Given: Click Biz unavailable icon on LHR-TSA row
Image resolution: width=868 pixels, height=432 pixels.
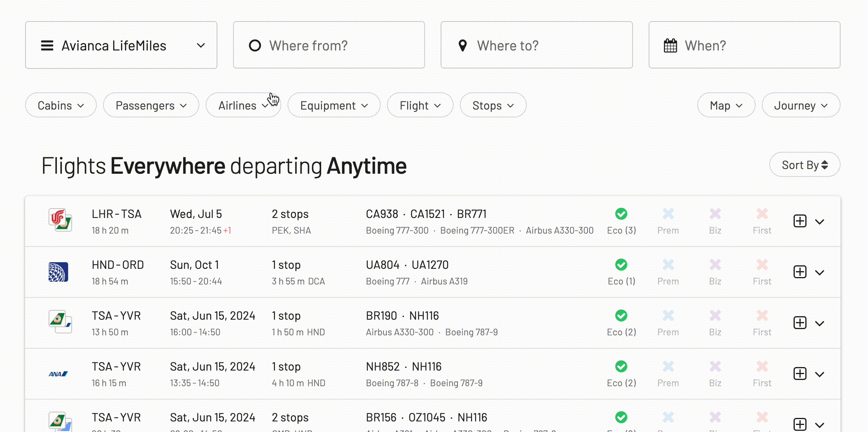Looking at the screenshot, I should pos(715,214).
